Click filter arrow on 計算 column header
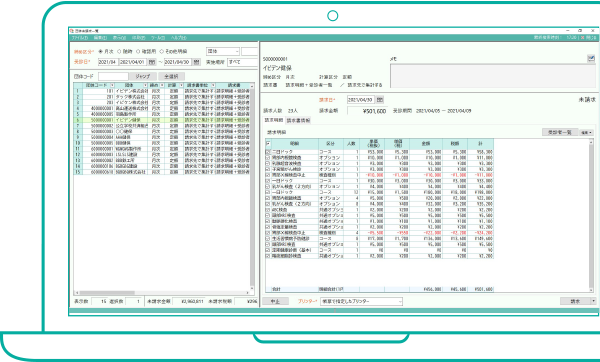The width and height of the screenshot is (600, 362). pos(180,85)
